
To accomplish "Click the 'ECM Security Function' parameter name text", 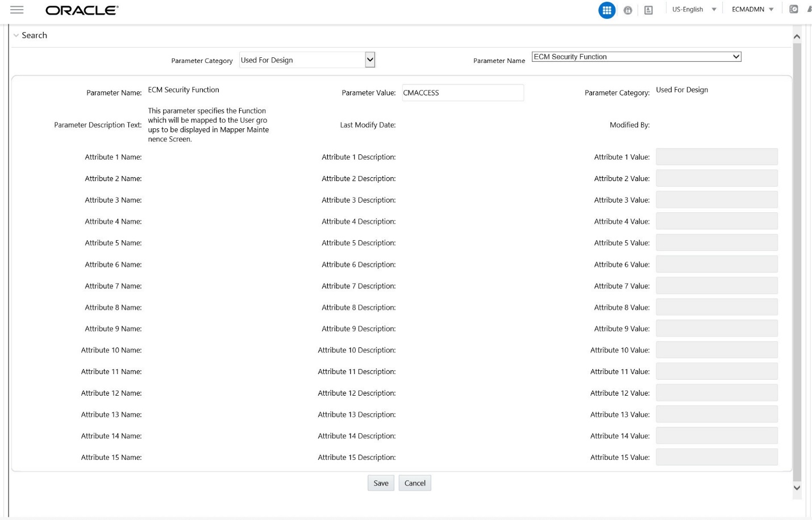I will [184, 90].
